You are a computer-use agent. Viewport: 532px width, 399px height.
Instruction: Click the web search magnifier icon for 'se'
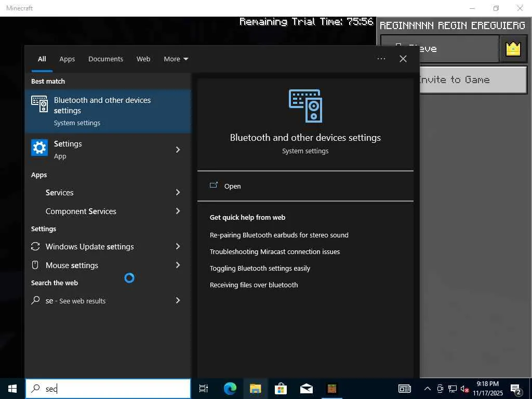pyautogui.click(x=35, y=300)
